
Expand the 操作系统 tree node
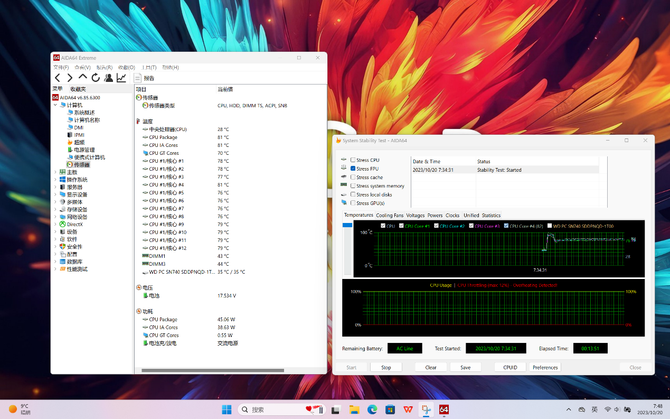55,179
